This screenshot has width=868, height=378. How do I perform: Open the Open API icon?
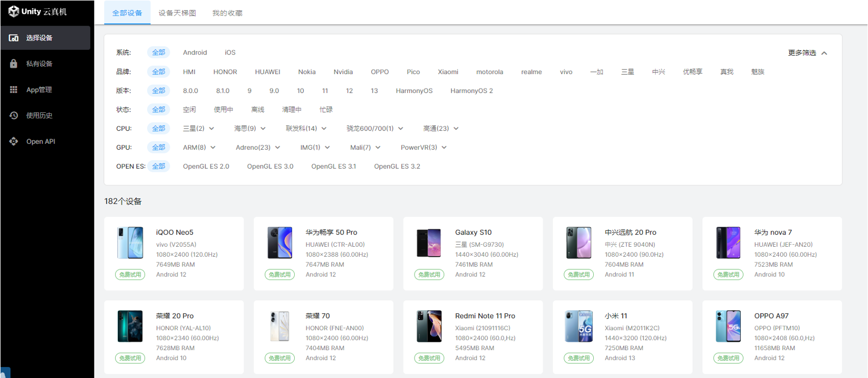click(x=14, y=141)
